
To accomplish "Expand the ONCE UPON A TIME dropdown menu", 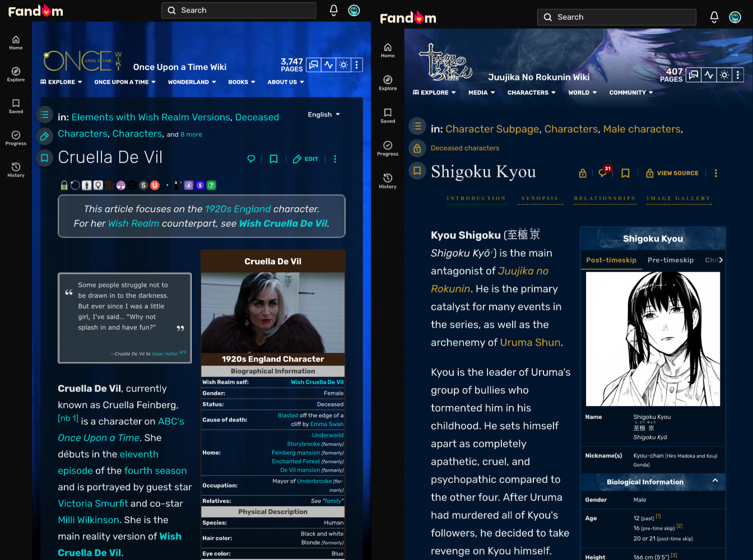I will (125, 82).
